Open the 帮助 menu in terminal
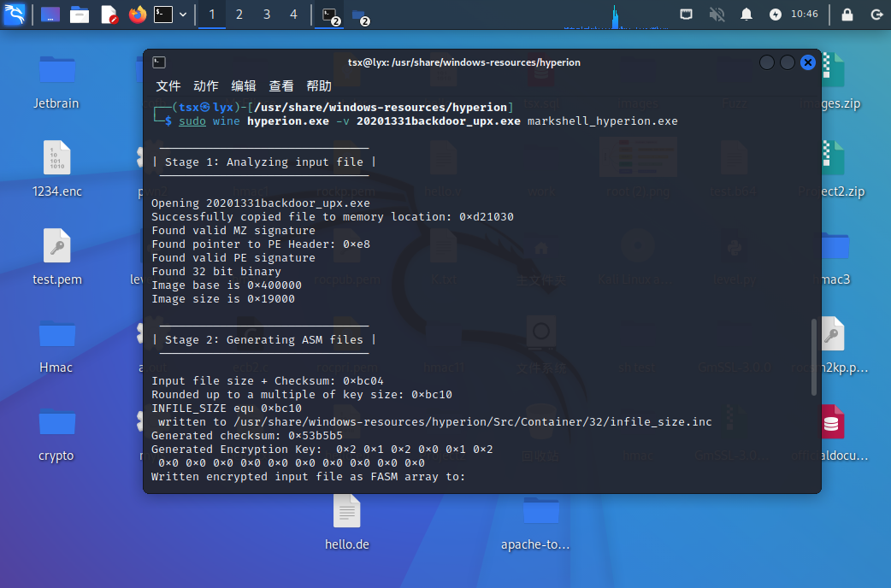Screen dimensions: 891x588 coord(319,85)
